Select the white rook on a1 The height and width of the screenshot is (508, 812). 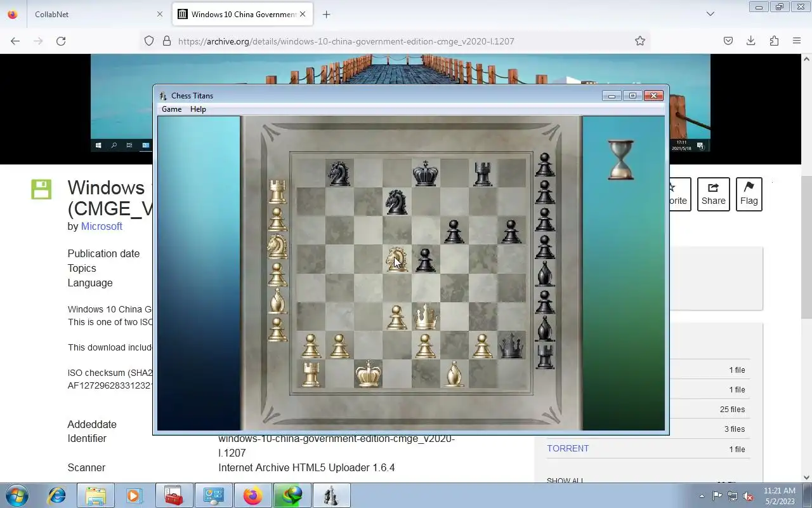pos(310,374)
